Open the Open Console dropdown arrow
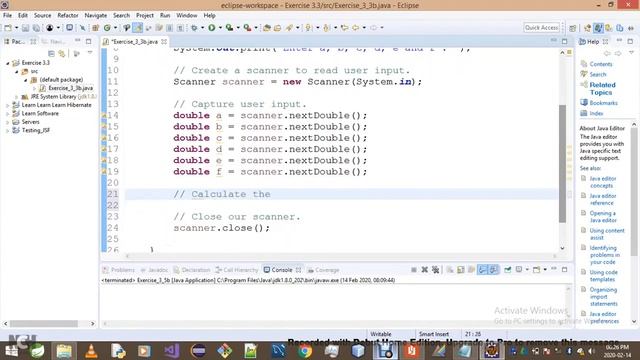The height and width of the screenshot is (360, 640). (x=545, y=270)
